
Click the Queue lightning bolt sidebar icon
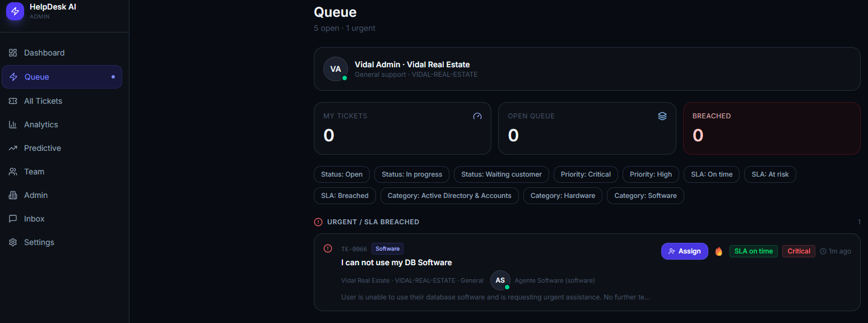13,77
